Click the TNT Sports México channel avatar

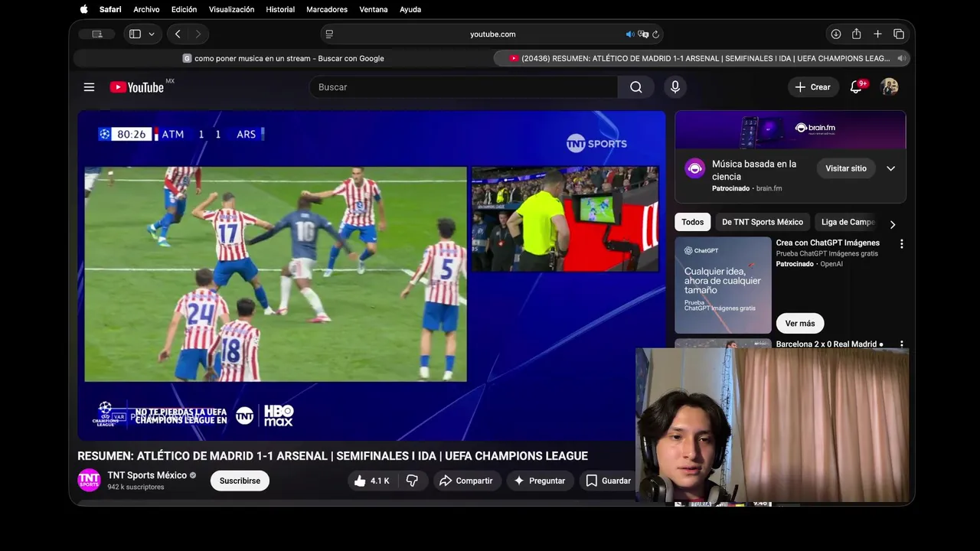(x=89, y=480)
